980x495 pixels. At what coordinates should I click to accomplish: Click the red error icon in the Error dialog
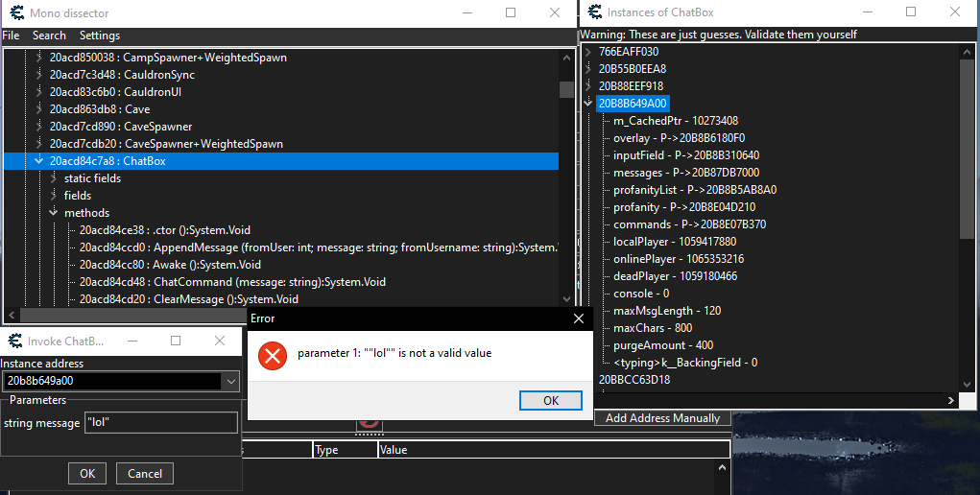click(273, 356)
